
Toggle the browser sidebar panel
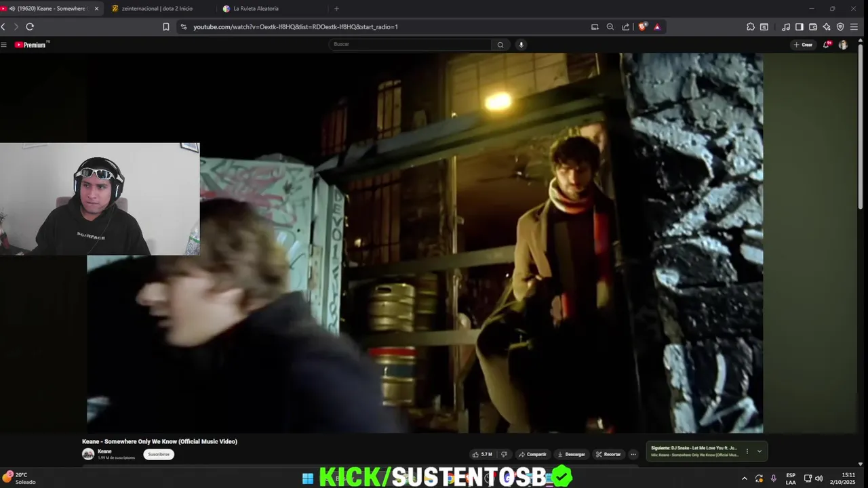[800, 27]
